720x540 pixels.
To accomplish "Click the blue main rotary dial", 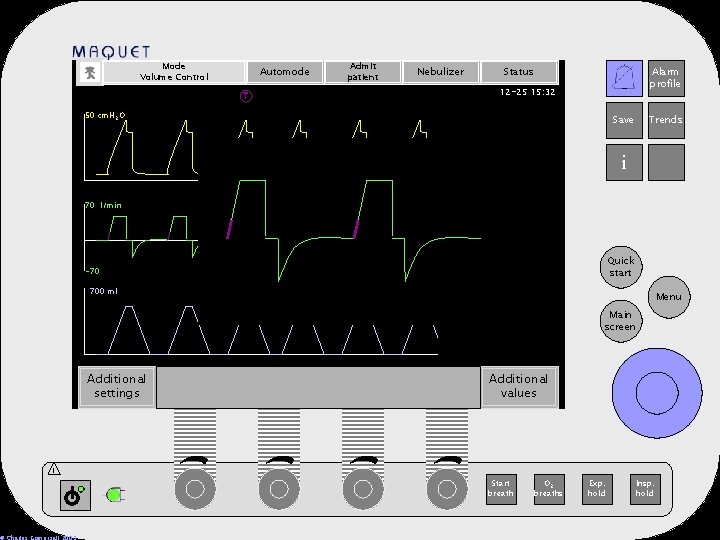I will pos(657,393).
